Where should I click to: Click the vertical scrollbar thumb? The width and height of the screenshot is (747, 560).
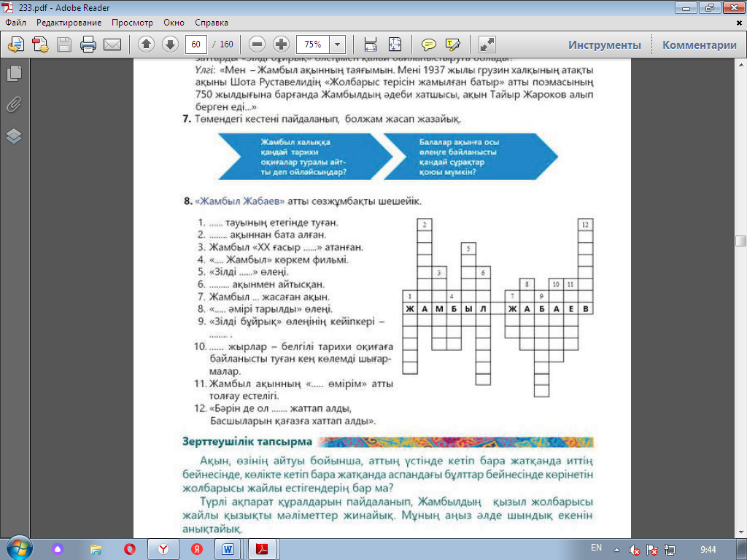741,241
